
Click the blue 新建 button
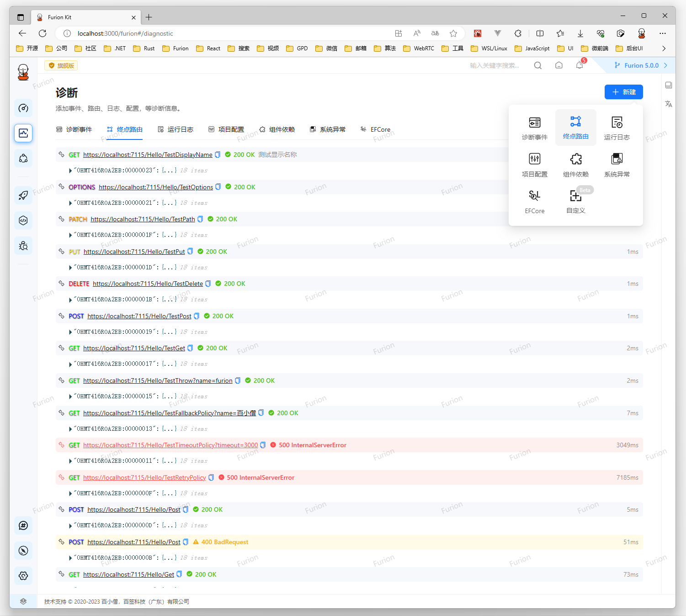tap(624, 92)
